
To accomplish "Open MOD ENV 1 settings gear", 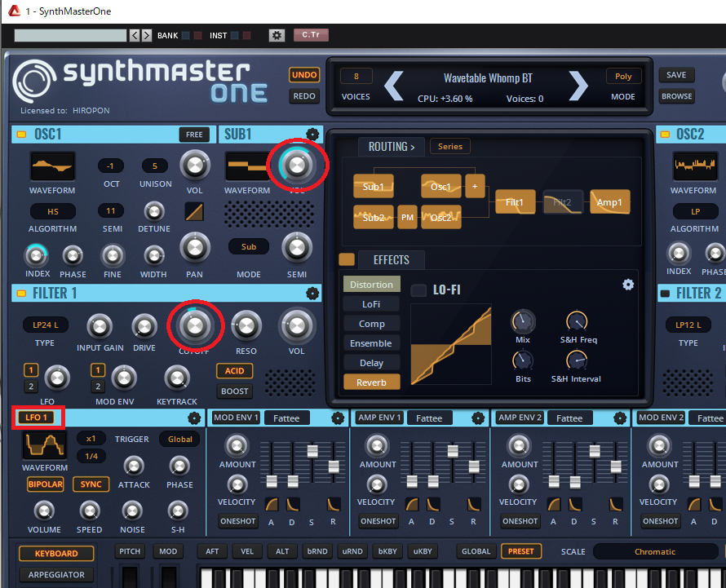I will pyautogui.click(x=338, y=418).
